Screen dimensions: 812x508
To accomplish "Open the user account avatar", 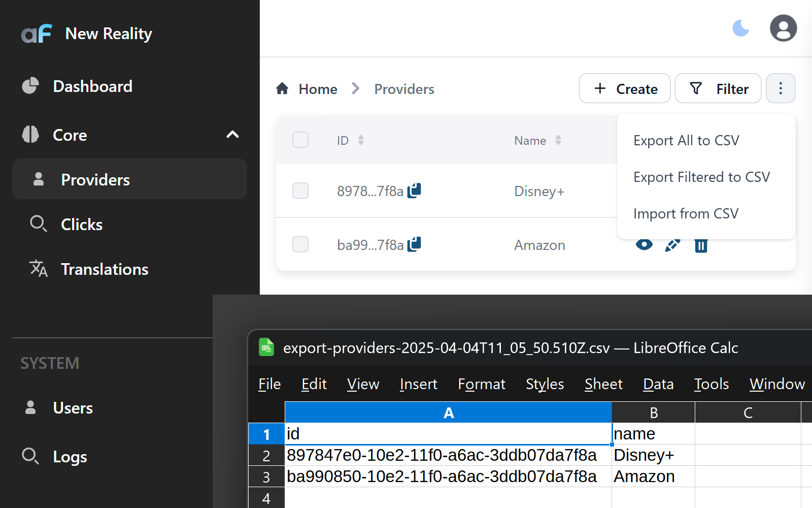I will point(783,28).
